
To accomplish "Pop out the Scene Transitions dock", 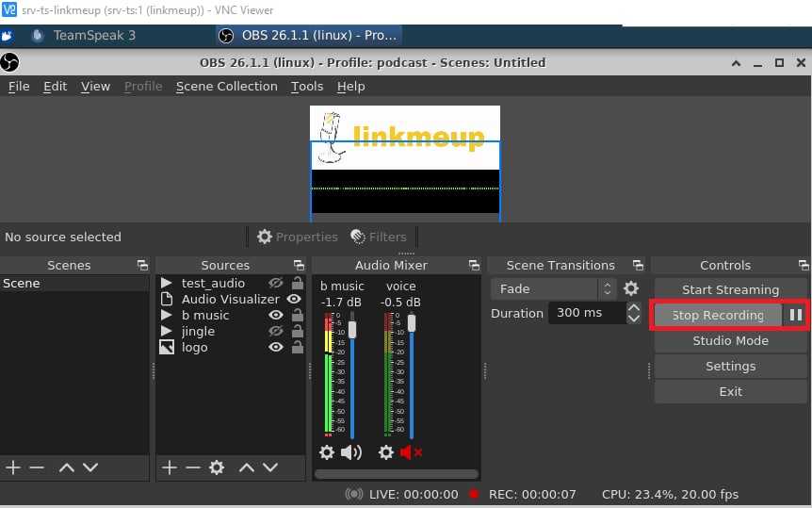I will tap(638, 266).
